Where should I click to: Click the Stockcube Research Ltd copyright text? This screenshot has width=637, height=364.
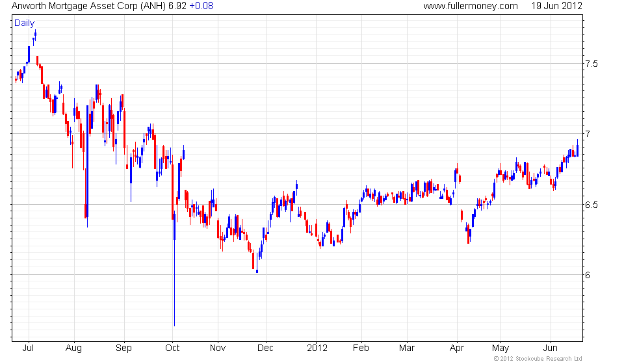coord(538,359)
